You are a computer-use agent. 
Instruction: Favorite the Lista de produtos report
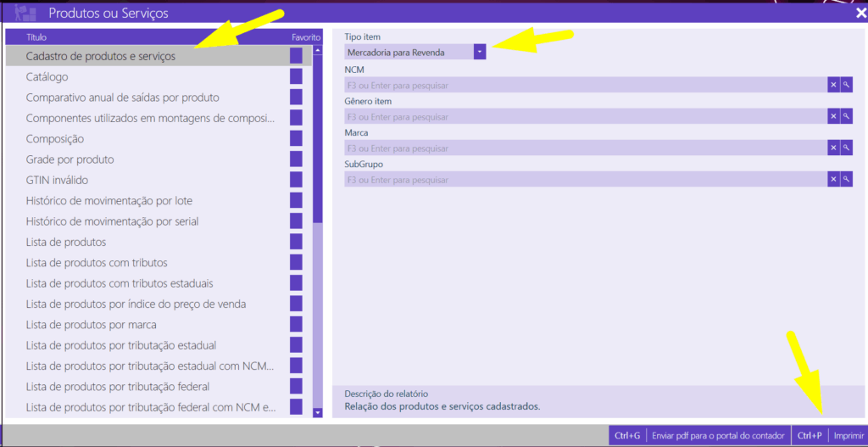click(296, 242)
